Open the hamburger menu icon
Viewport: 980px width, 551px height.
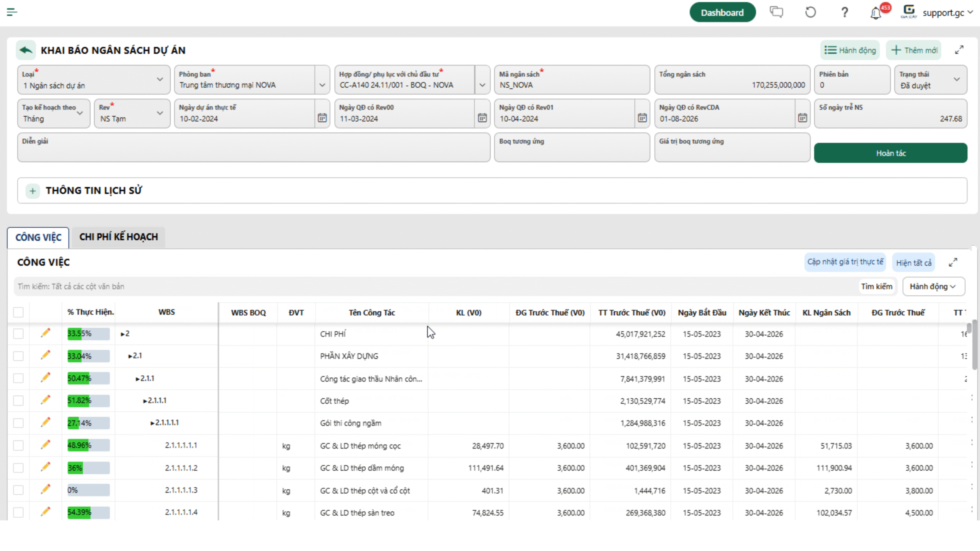[x=12, y=12]
